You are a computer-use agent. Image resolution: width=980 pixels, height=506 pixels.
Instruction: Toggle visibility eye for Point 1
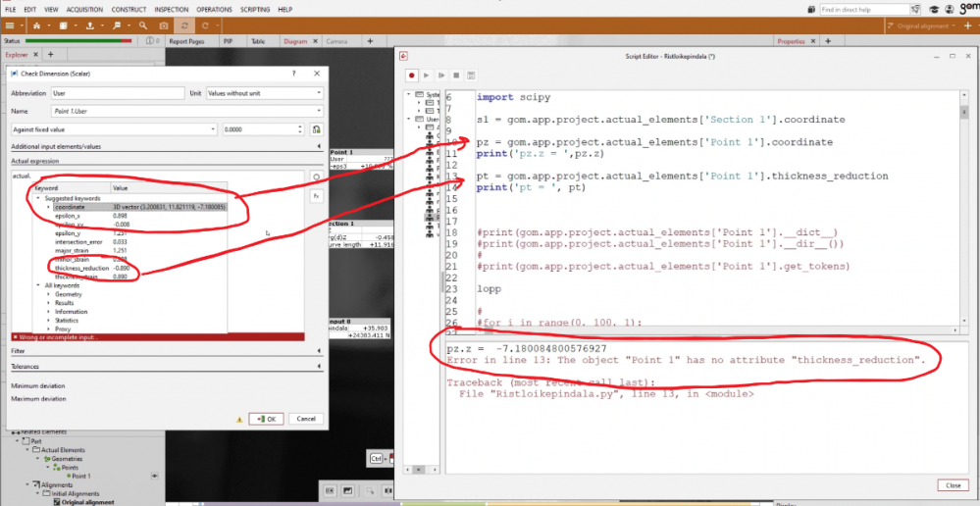(x=154, y=475)
